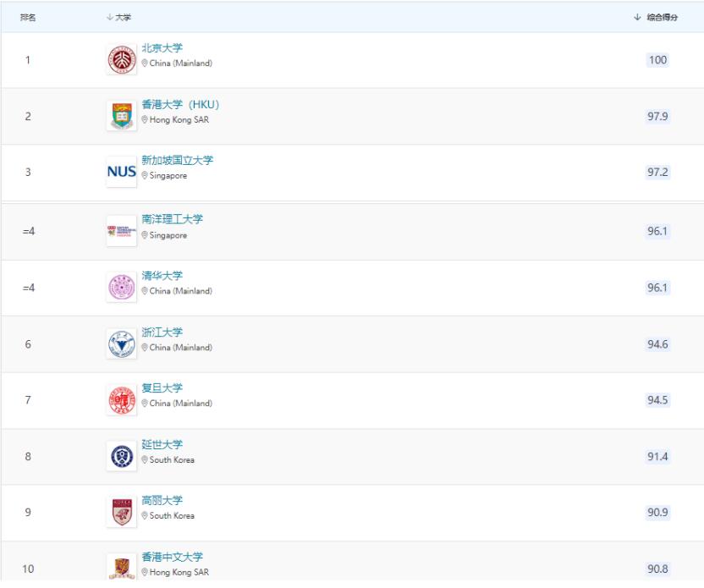Select the =4 rank for 南洋理工大学
Image resolution: width=704 pixels, height=588 pixels.
28,231
